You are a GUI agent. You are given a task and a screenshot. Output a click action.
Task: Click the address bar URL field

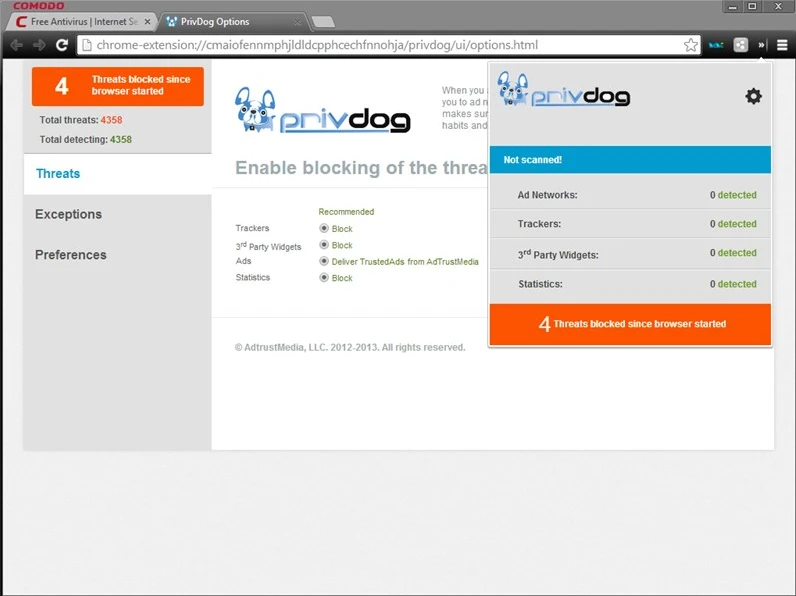click(x=381, y=45)
